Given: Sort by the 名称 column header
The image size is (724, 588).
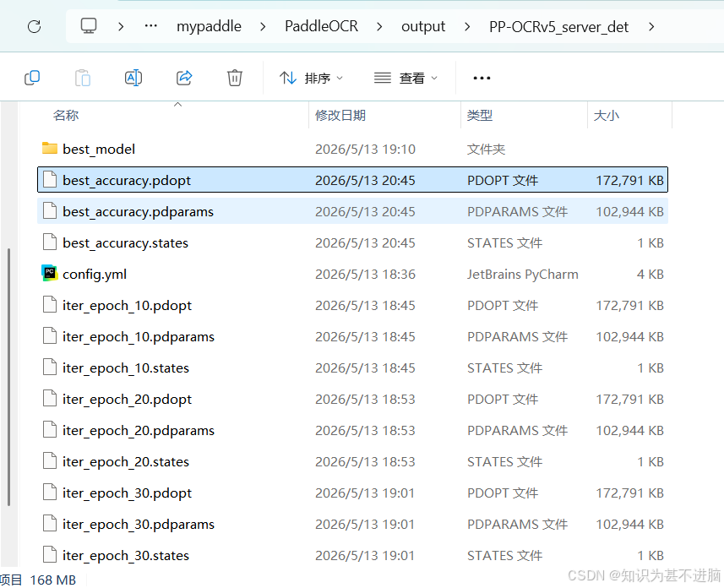Looking at the screenshot, I should pos(66,115).
